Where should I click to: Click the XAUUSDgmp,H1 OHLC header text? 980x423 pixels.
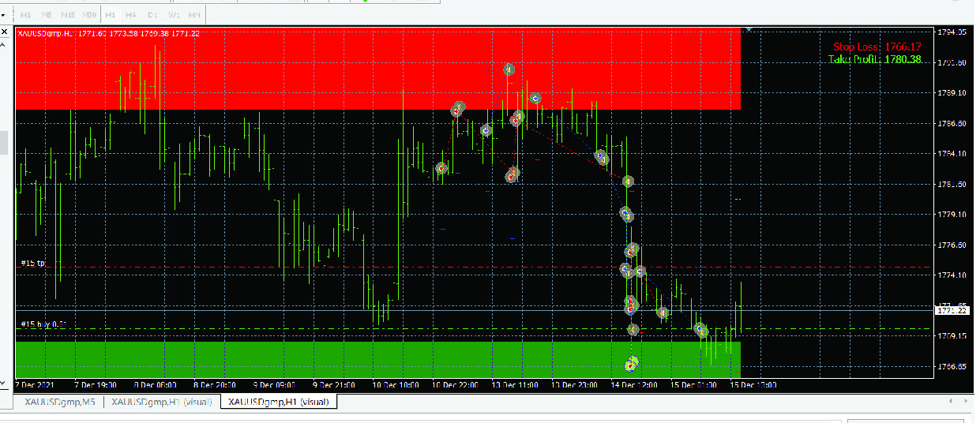coord(108,33)
